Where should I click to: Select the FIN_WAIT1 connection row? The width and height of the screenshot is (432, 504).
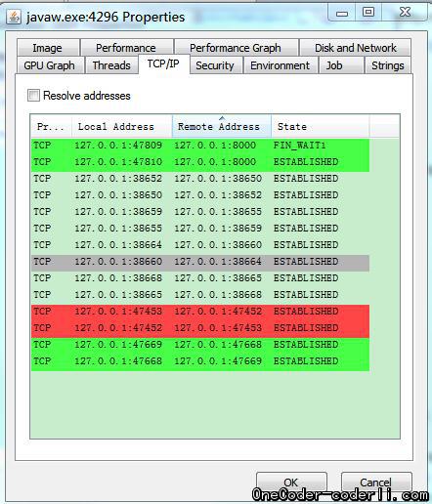click(x=200, y=146)
